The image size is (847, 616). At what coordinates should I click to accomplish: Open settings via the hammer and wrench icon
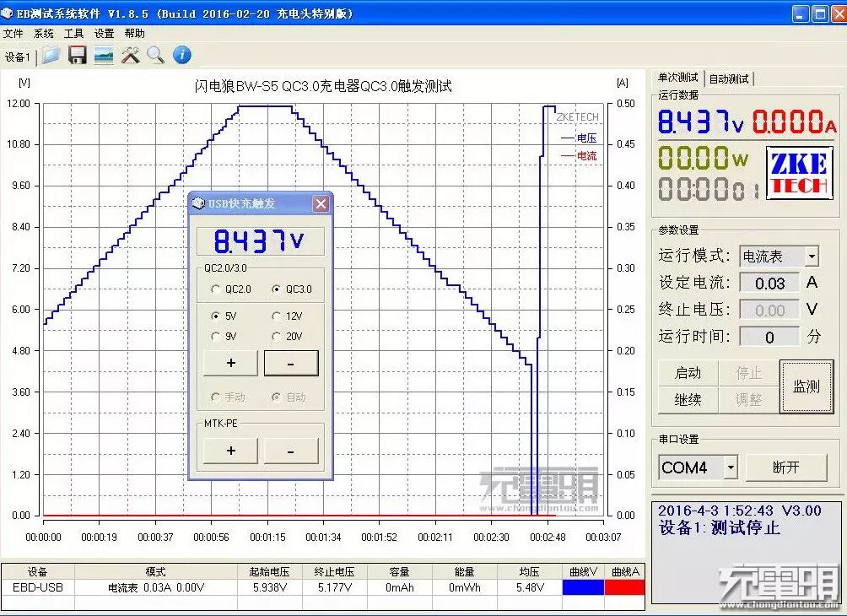click(130, 55)
